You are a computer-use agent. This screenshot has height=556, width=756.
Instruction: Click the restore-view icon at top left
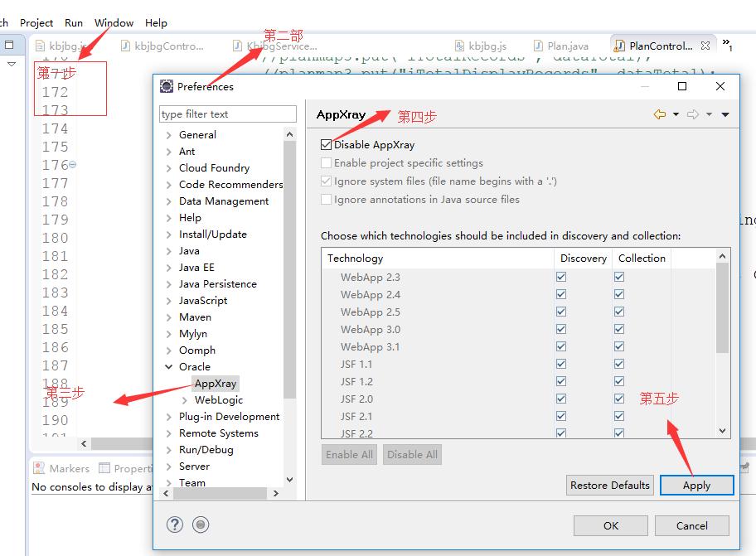coord(11,44)
